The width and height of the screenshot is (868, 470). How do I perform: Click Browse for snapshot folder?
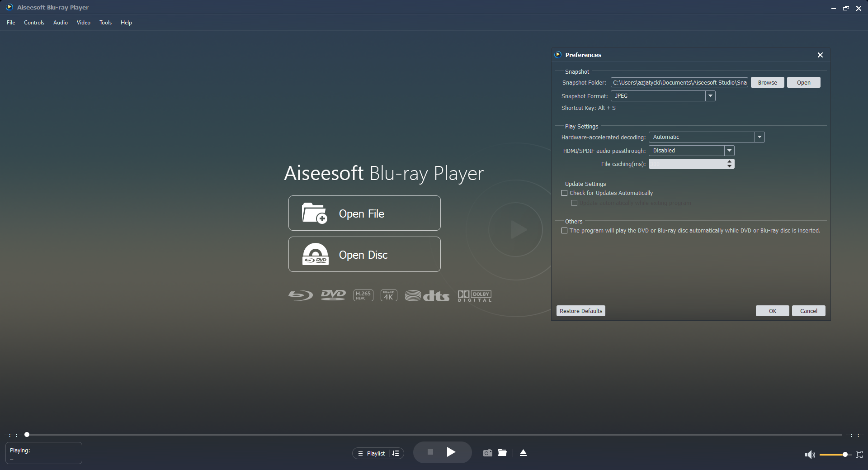[x=767, y=82]
